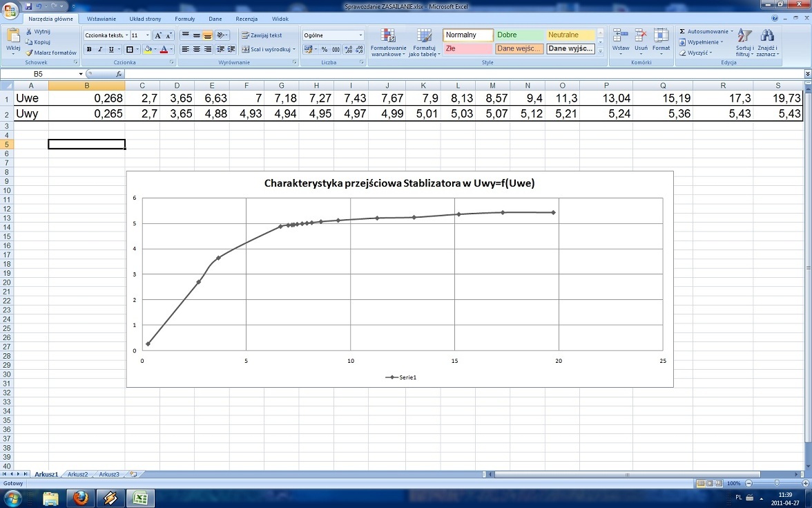Image resolution: width=812 pixels, height=508 pixels.
Task: Open the Arkusz2 sheet tab
Action: [x=77, y=474]
